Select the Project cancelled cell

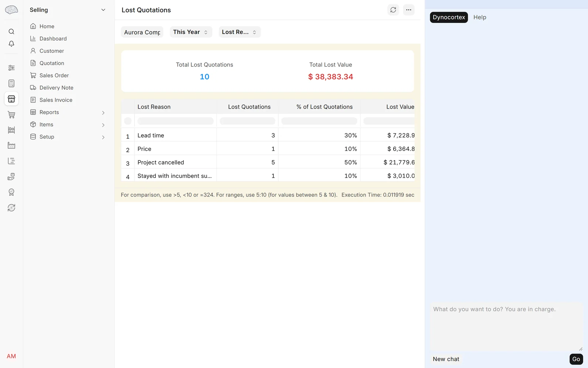click(x=175, y=162)
